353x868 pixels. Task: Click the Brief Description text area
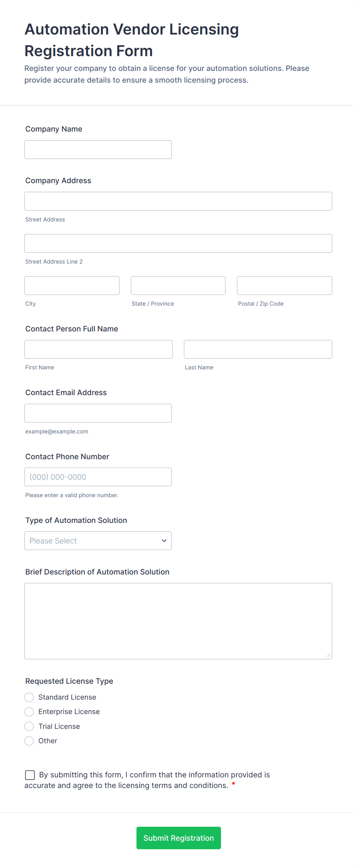(x=178, y=621)
